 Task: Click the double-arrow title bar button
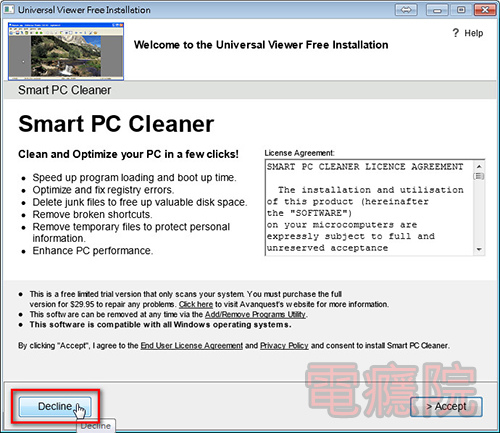click(x=406, y=10)
